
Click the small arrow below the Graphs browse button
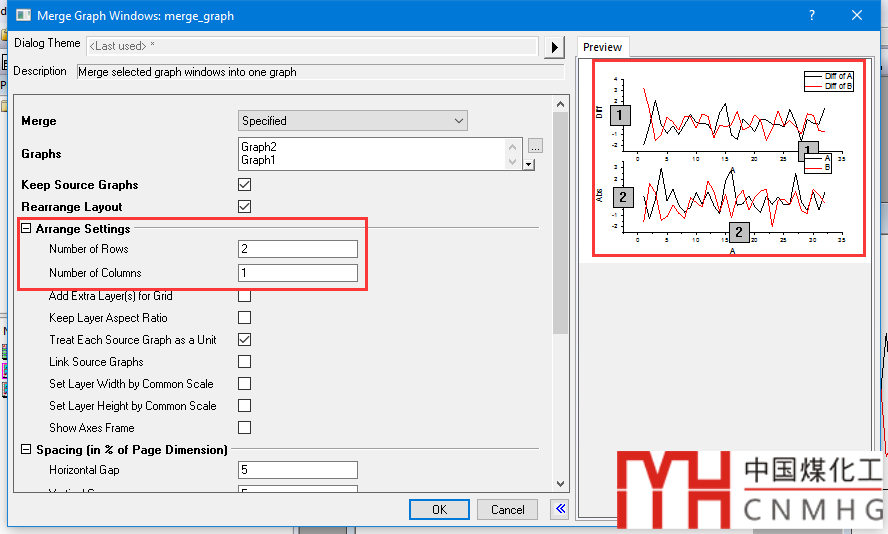[529, 164]
